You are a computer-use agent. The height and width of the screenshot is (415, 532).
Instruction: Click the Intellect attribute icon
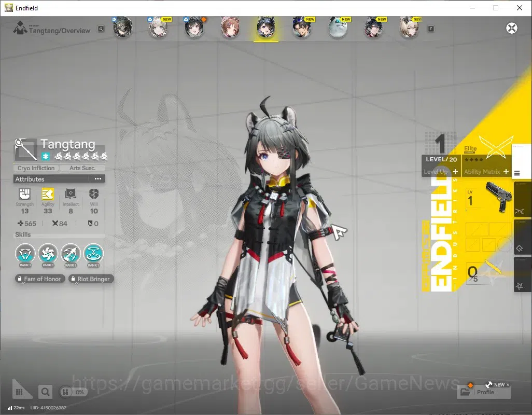[x=71, y=194]
